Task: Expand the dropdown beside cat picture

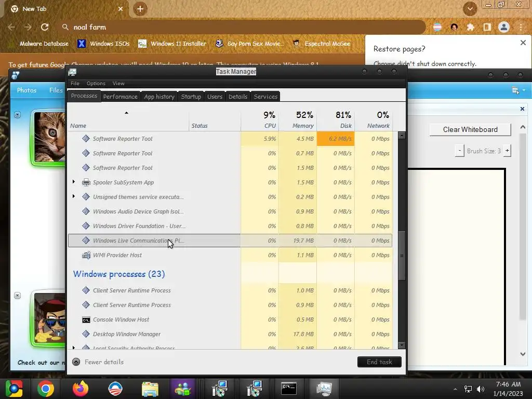Action: 17,115
